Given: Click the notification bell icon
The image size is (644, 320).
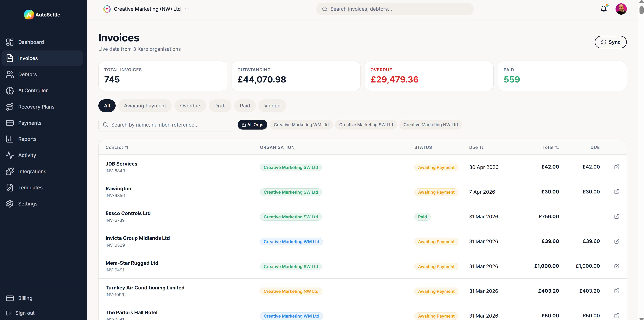Looking at the screenshot, I should click(604, 9).
